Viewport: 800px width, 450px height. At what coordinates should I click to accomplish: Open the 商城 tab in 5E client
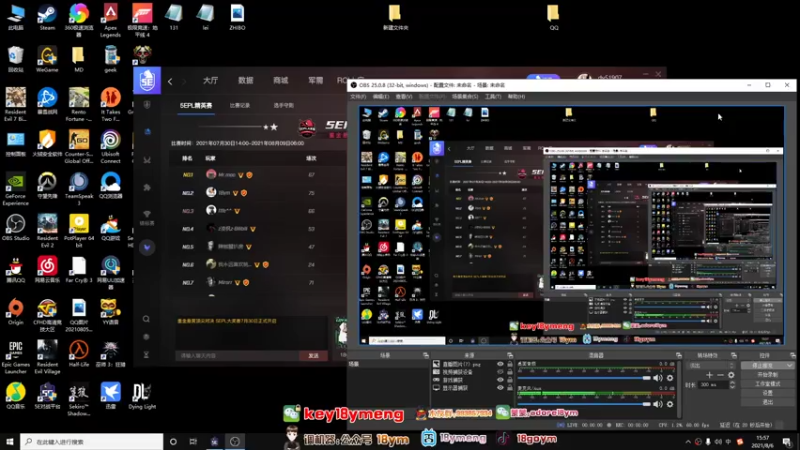[281, 81]
